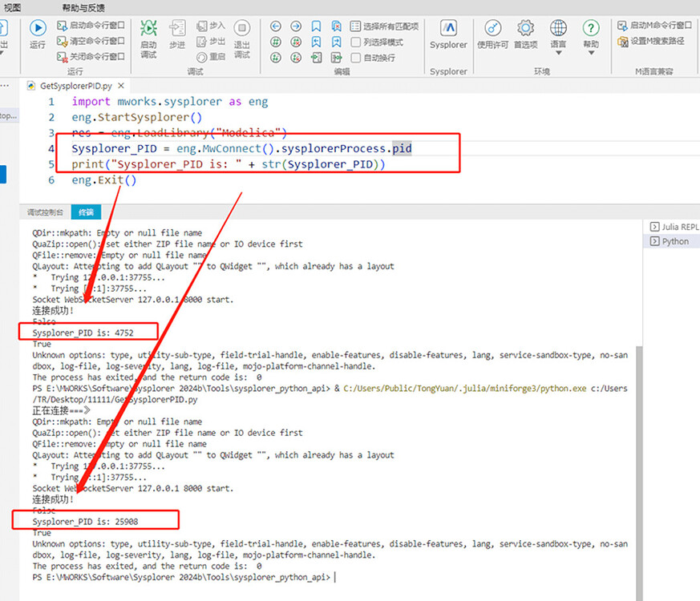The image size is (700, 601).
Task: Click the blue Run (运行) play icon
Action: click(x=38, y=28)
